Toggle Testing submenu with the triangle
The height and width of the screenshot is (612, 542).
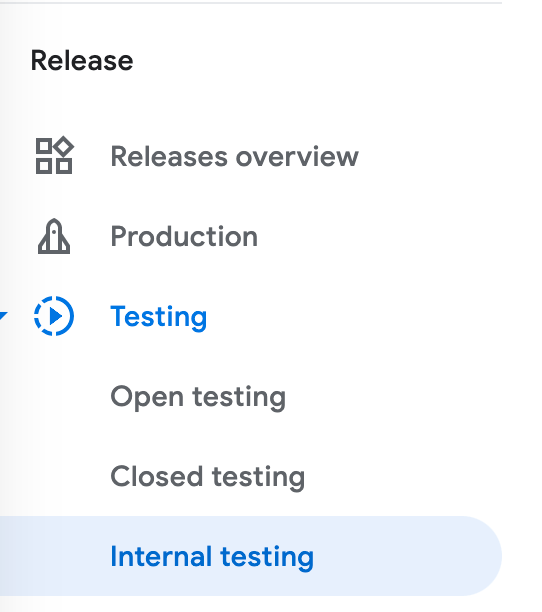3,315
